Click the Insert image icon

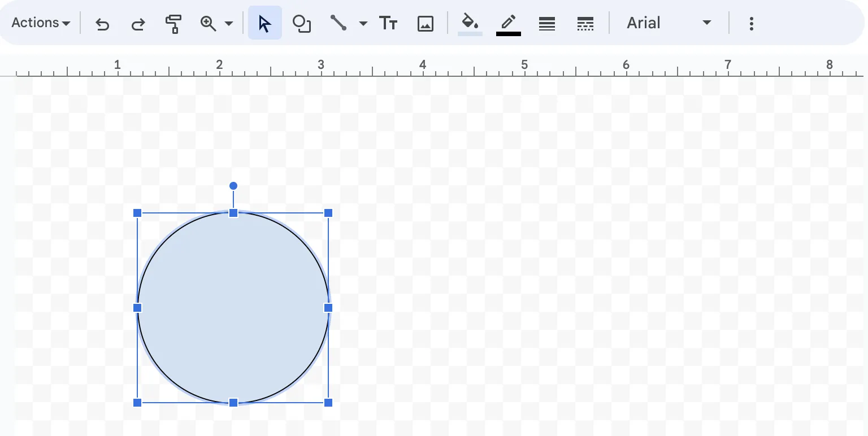[x=425, y=24]
